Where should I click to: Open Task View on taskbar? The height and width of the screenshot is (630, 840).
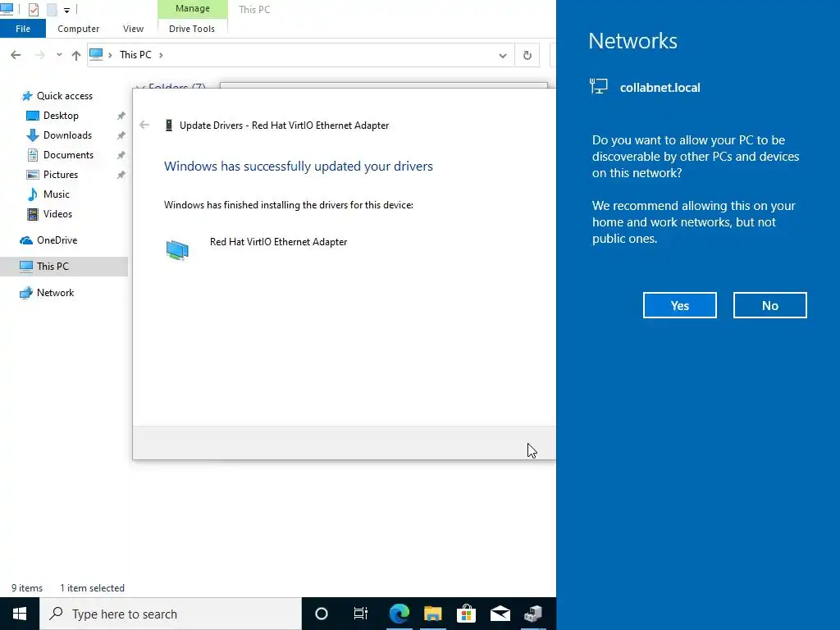coord(361,614)
